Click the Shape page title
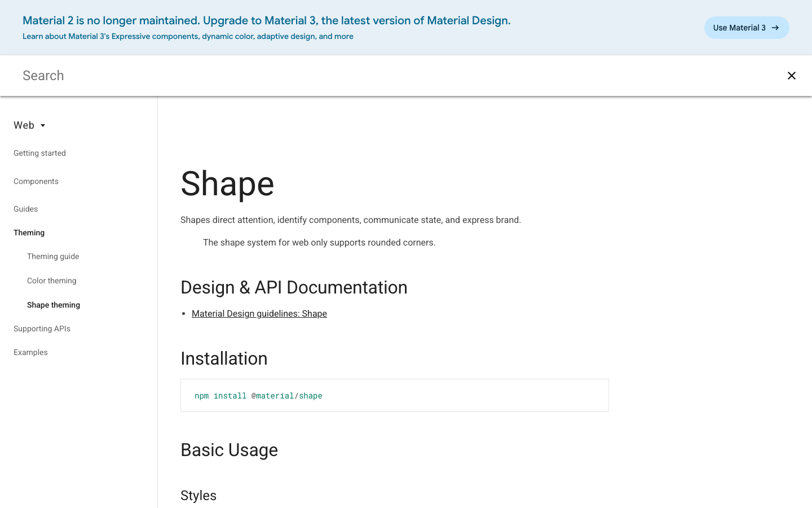812x508 pixels. [227, 183]
